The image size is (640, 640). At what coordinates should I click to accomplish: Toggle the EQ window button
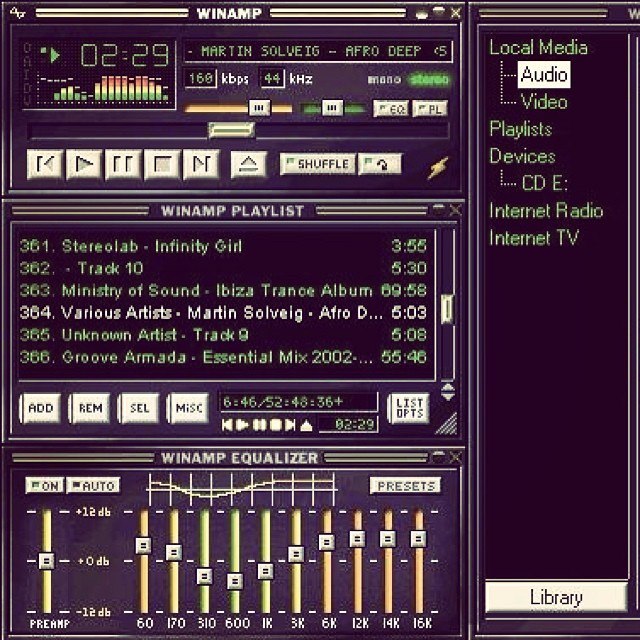tap(391, 109)
